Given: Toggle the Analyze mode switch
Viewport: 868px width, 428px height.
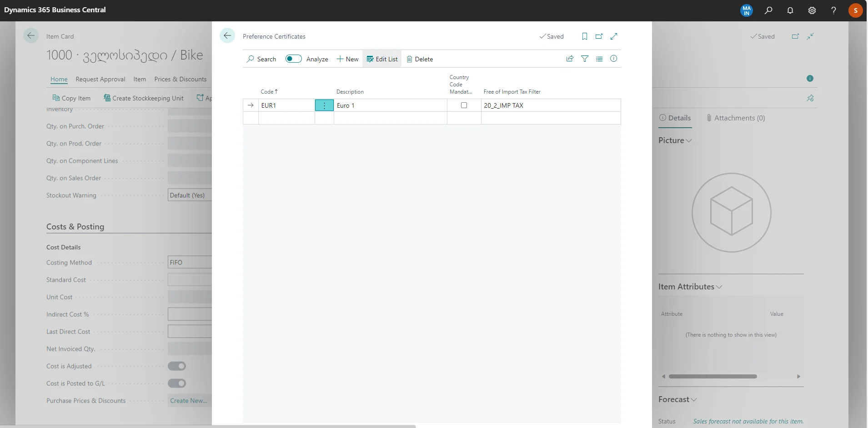Looking at the screenshot, I should [293, 59].
